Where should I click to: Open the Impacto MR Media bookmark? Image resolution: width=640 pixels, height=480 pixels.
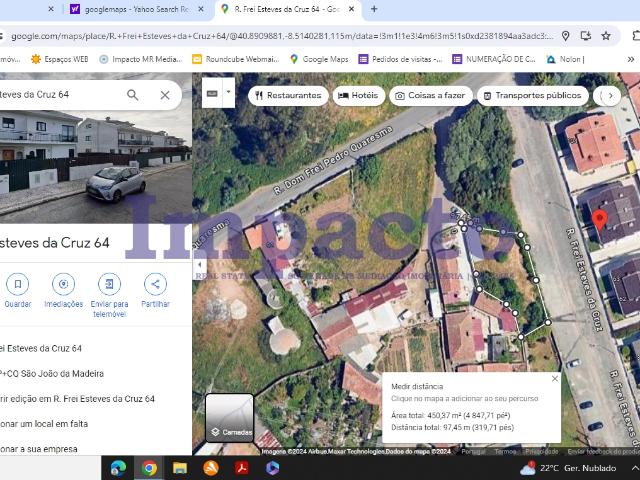[141, 59]
